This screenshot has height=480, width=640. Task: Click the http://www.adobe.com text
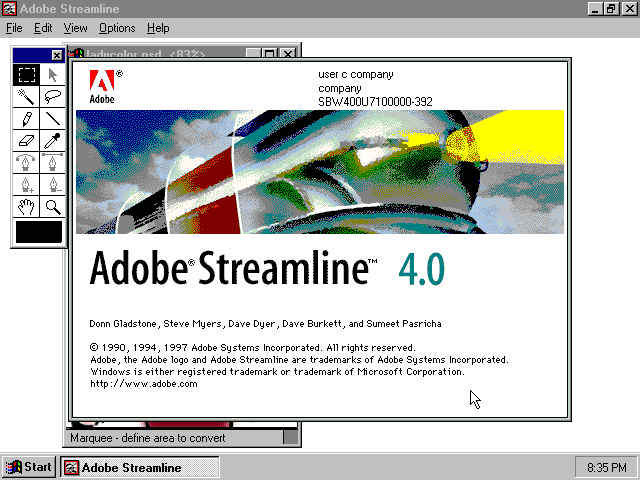click(144, 384)
